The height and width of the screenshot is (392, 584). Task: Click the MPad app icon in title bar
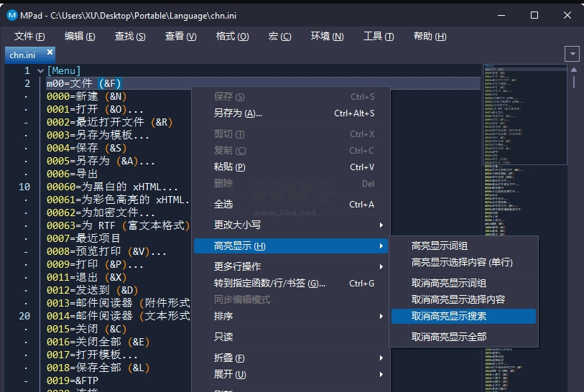point(12,15)
